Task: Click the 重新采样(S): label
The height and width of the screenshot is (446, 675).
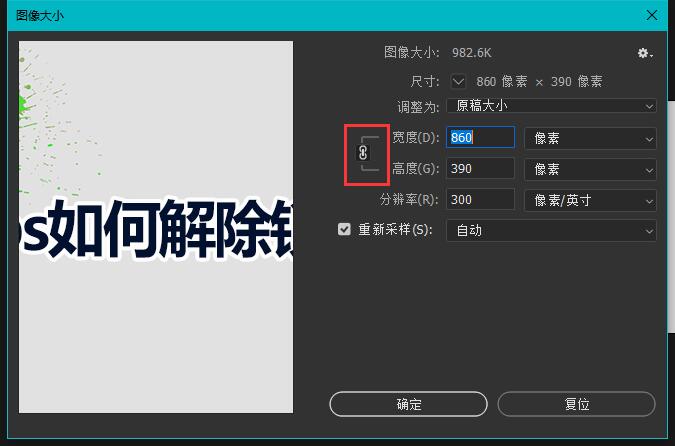Action: 395,229
